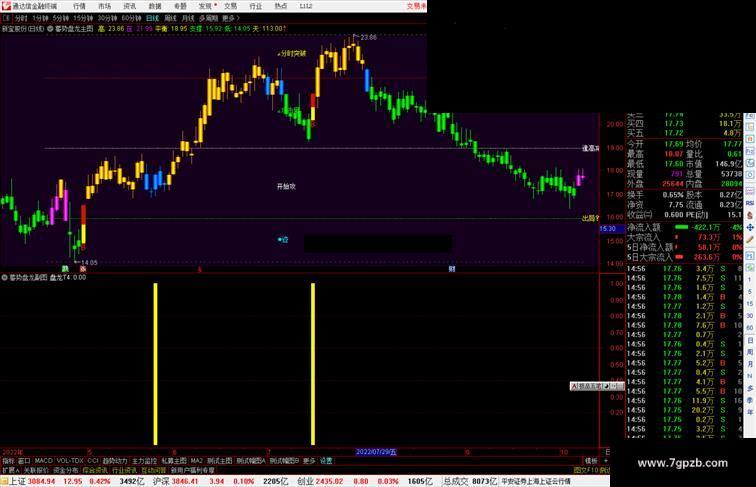The image size is (756, 487).
Task: Switch chart to 30分钟 period
Action: pos(107,18)
